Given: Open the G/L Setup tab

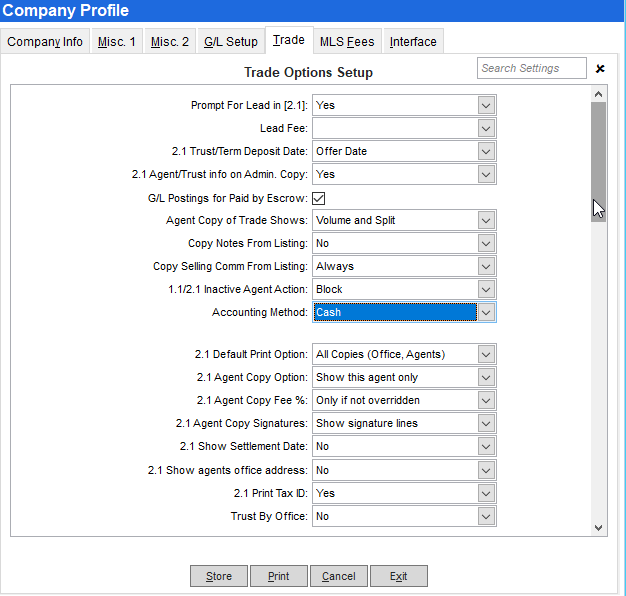Looking at the screenshot, I should pos(230,42).
